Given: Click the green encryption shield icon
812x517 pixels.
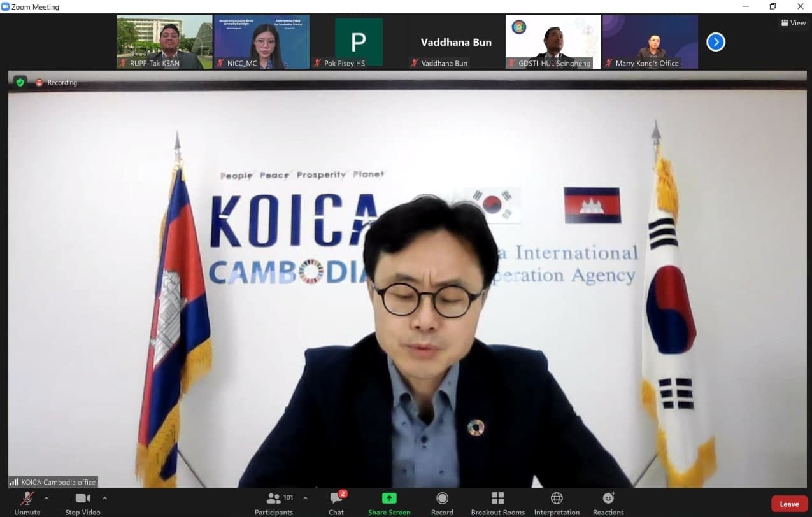Looking at the screenshot, I should (x=20, y=82).
